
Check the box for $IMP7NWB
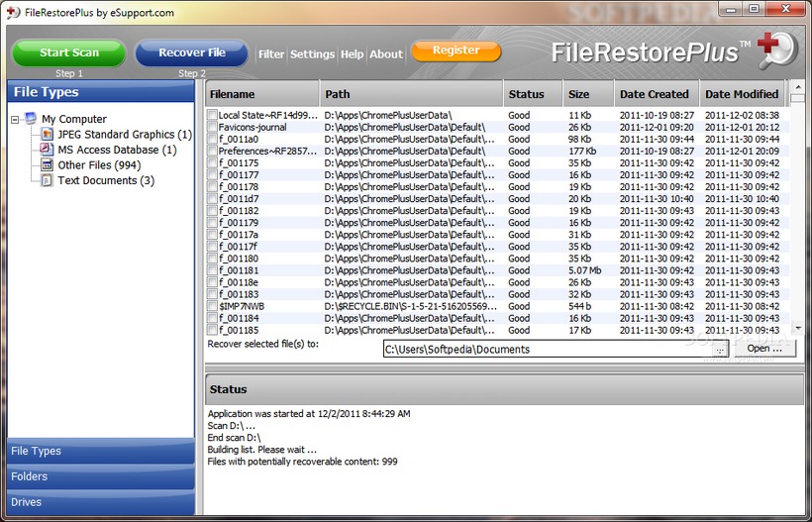[212, 306]
